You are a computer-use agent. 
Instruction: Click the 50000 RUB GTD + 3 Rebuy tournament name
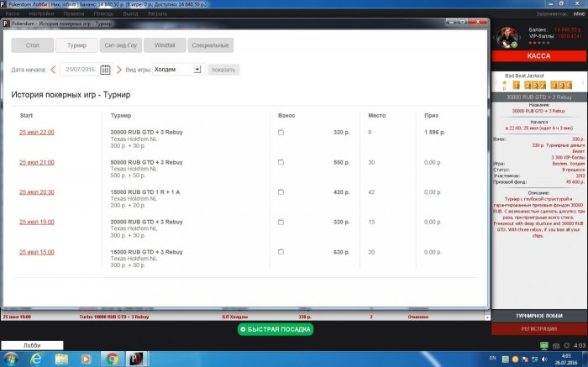click(x=146, y=162)
